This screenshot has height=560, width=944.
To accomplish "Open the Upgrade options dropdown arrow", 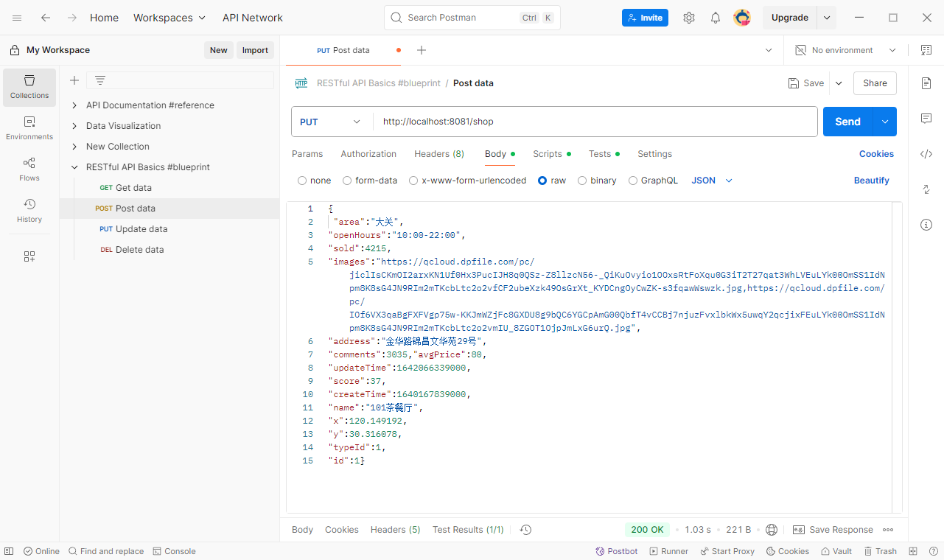I will 827,18.
